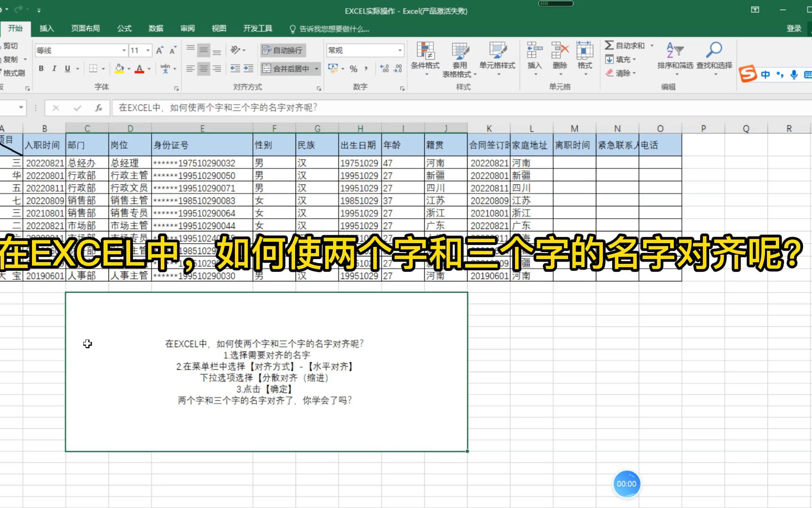Screen dimensions: 812x508
Task: Expand the font color dropdown arrow
Action: 149,69
